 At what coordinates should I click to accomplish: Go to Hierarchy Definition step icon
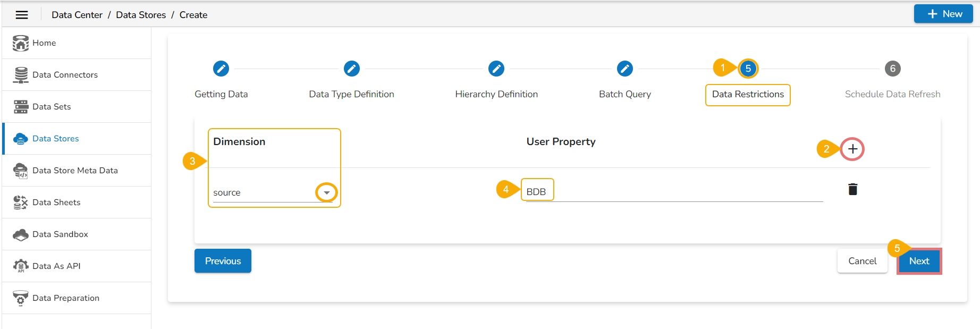click(496, 69)
